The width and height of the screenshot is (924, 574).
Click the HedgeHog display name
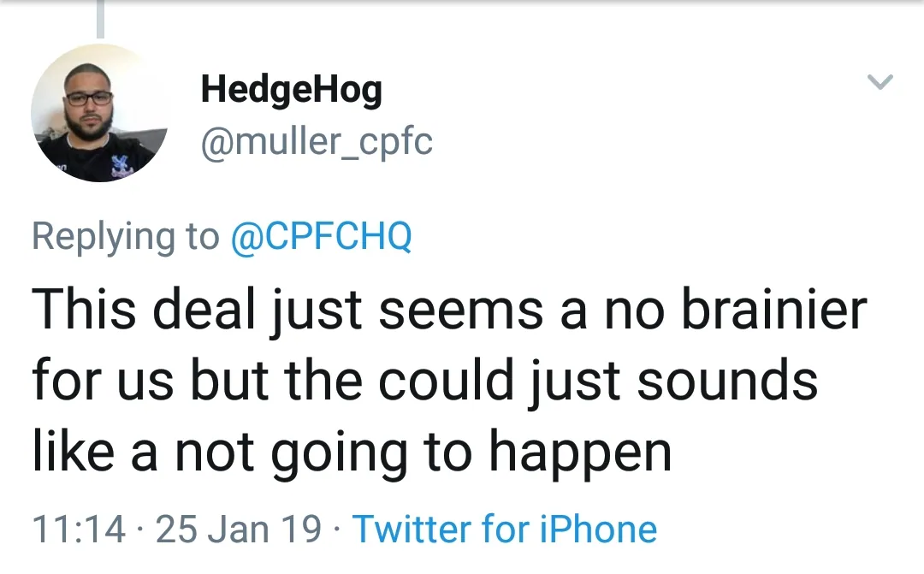click(x=291, y=91)
